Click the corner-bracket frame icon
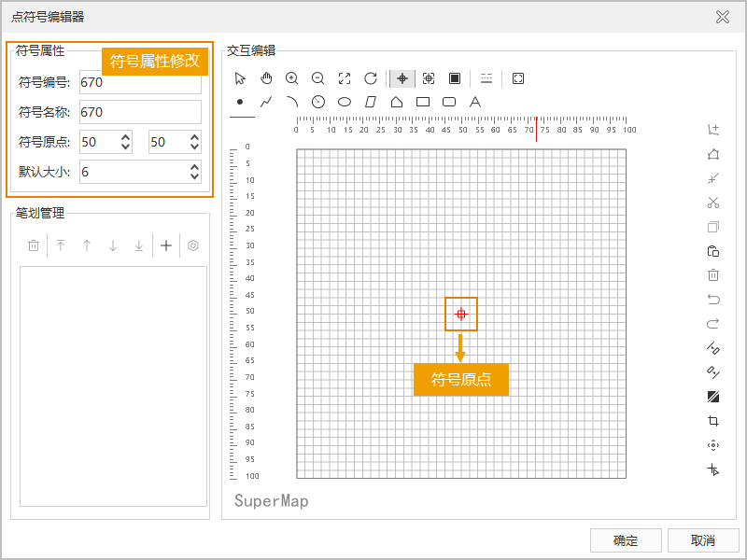Image resolution: width=747 pixels, height=560 pixels. point(518,78)
